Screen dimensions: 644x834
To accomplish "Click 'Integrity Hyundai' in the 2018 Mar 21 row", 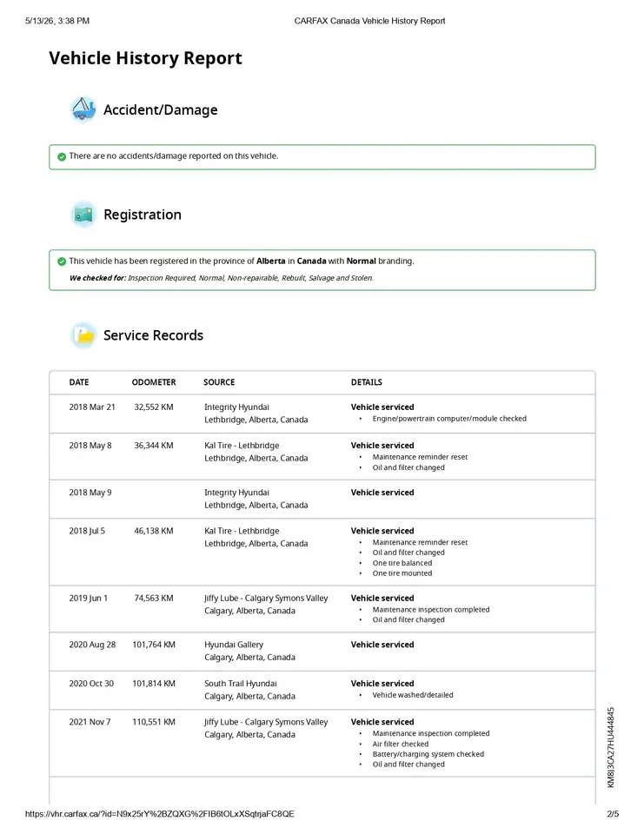I will 236,407.
